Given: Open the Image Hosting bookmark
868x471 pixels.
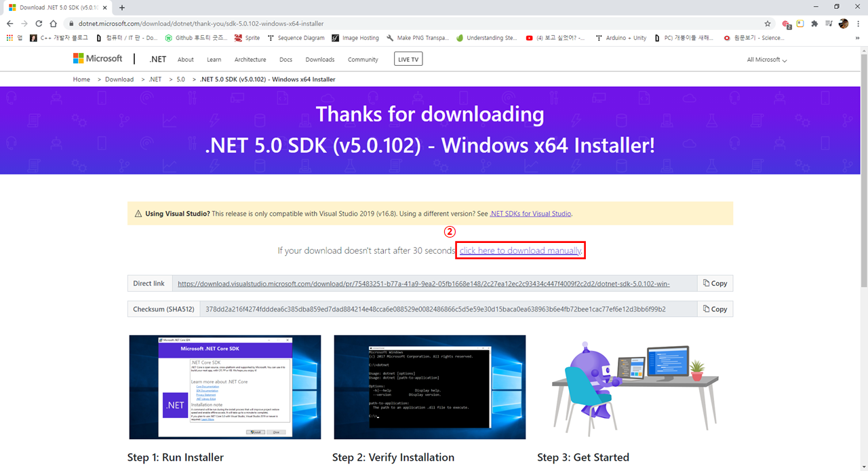Looking at the screenshot, I should click(355, 38).
